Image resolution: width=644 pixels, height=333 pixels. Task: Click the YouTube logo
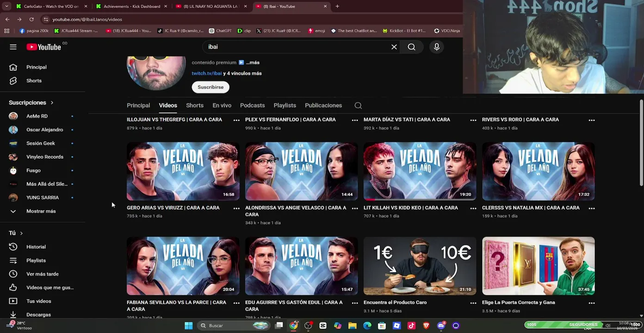coord(44,47)
